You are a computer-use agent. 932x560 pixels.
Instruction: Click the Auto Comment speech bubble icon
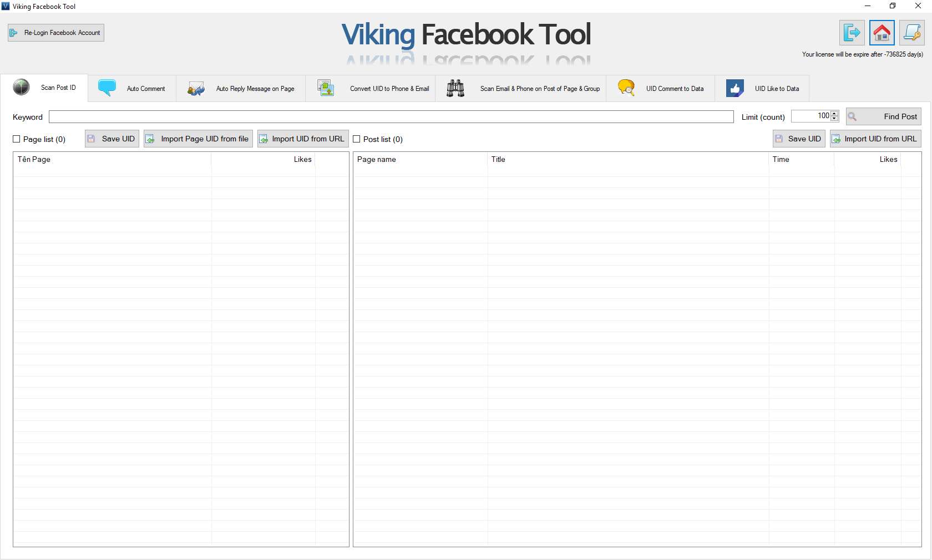[x=107, y=88]
